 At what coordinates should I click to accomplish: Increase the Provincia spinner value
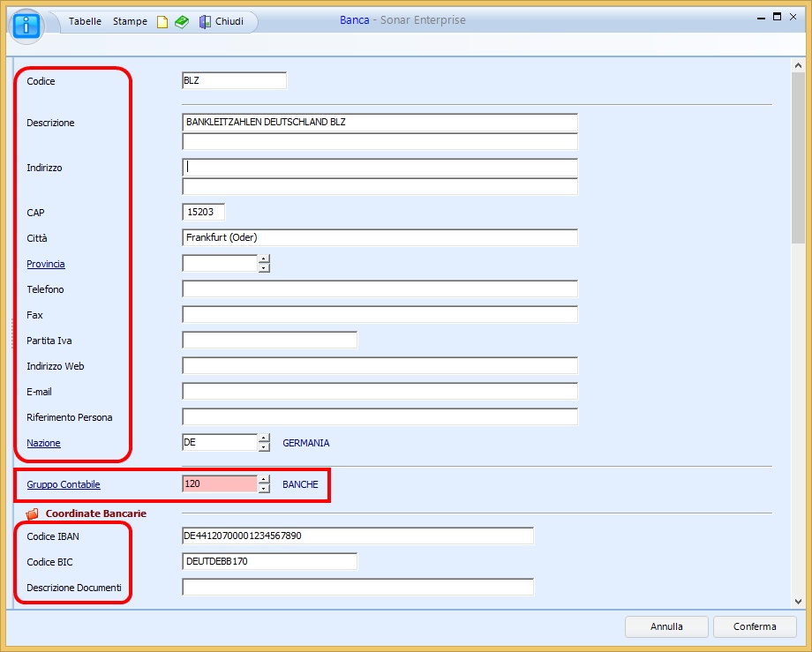[264, 259]
